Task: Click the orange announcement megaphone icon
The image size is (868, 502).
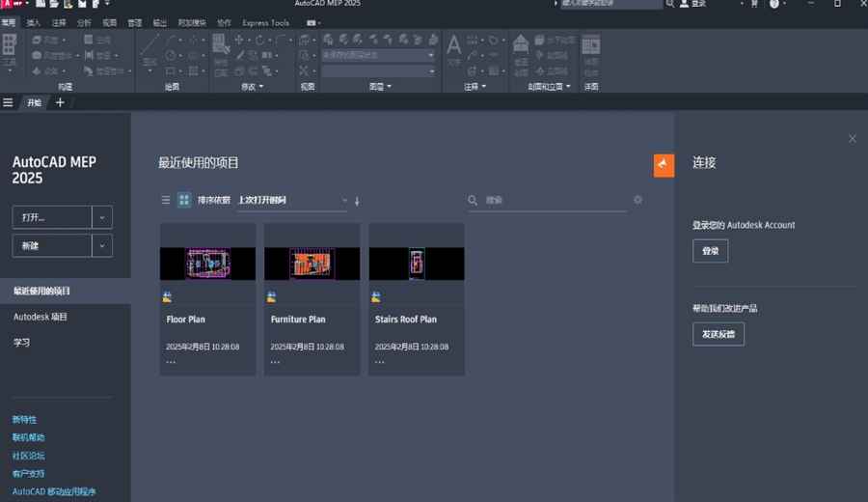Action: (664, 165)
